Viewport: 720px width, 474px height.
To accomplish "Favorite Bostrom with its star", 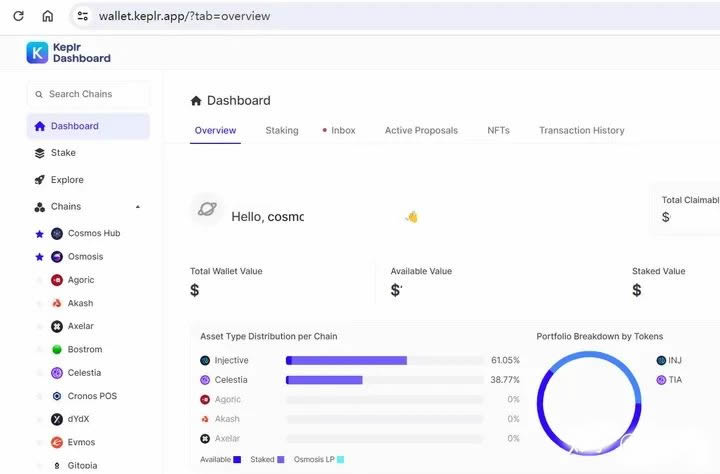I will [x=39, y=350].
